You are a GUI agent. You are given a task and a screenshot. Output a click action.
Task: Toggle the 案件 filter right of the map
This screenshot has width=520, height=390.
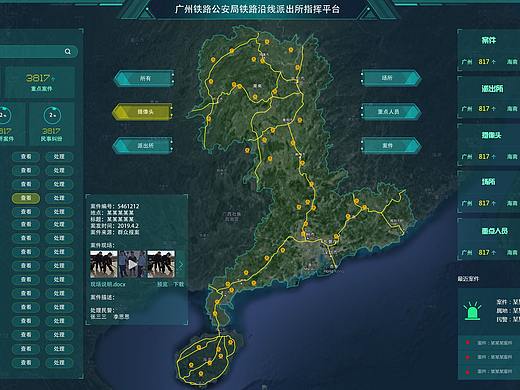[x=391, y=146]
